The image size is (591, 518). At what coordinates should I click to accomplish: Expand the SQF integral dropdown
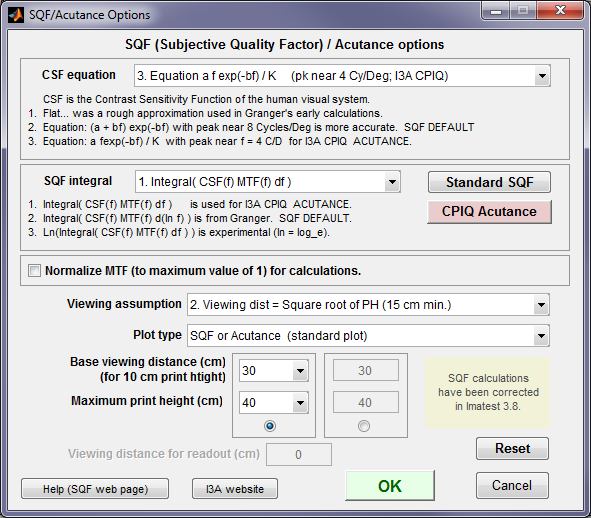tap(268, 182)
